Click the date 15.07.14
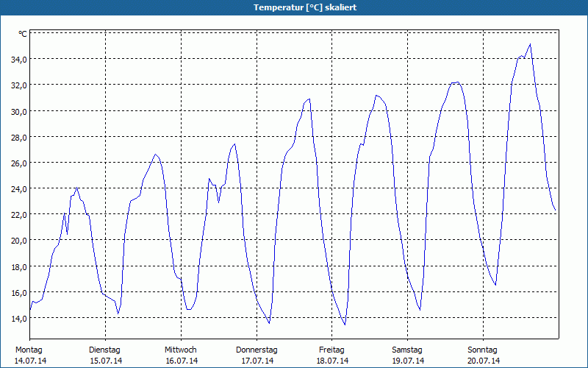 click(106, 361)
